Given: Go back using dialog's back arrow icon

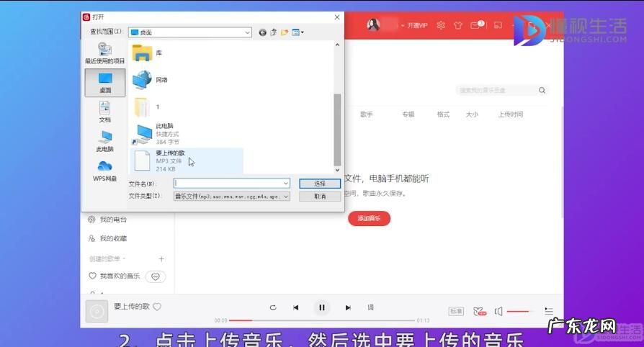Looking at the screenshot, I should coord(262,32).
